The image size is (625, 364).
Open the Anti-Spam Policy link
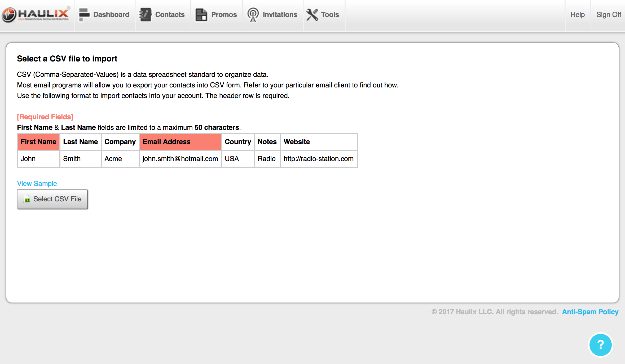point(590,312)
